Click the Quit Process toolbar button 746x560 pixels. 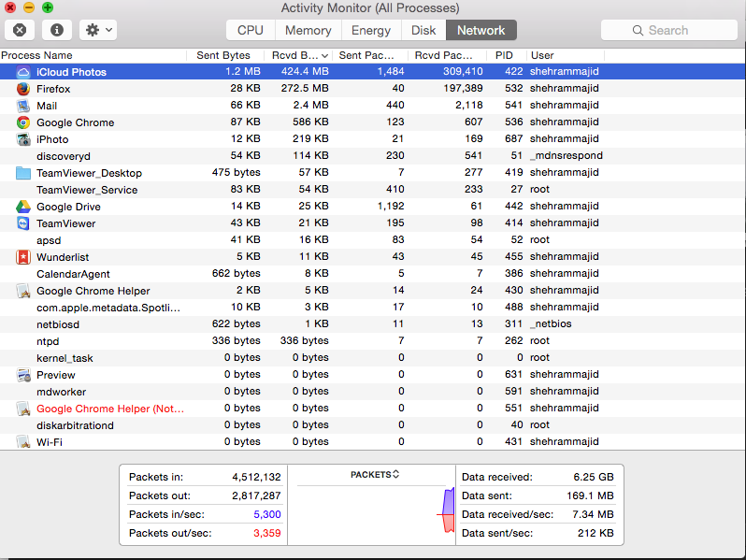point(20,30)
